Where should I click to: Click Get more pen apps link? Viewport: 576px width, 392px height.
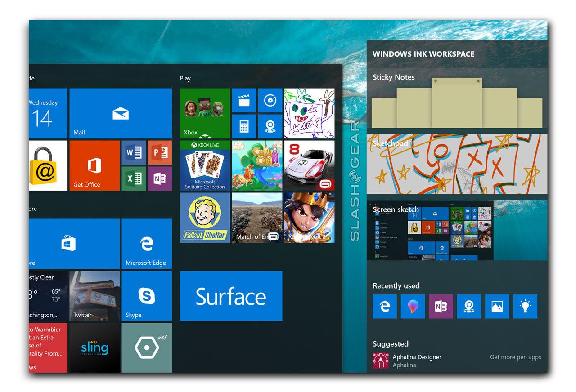[516, 357]
